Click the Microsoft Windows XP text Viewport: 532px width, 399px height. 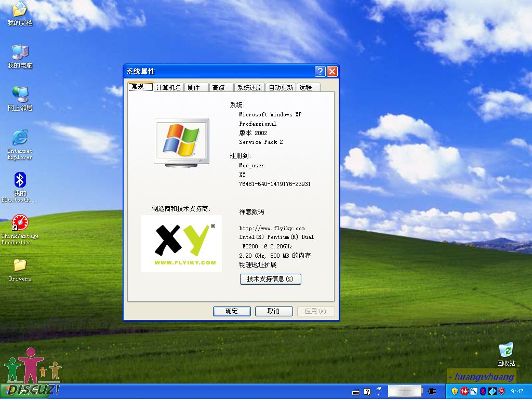coord(270,115)
